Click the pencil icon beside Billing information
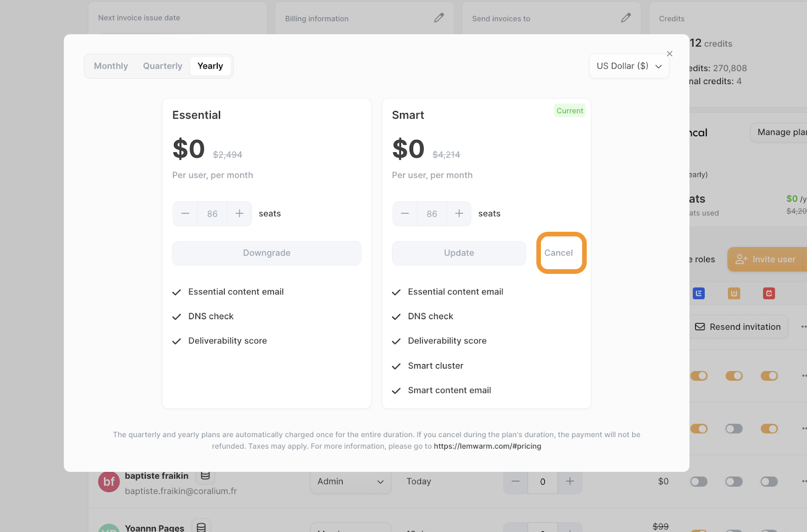Image resolution: width=807 pixels, height=532 pixels. (439, 18)
